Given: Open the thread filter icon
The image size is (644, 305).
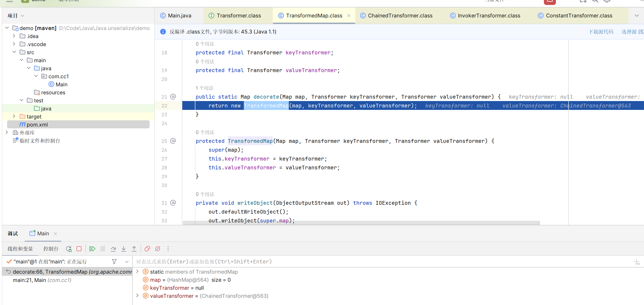Looking at the screenshot, I should click(114, 262).
